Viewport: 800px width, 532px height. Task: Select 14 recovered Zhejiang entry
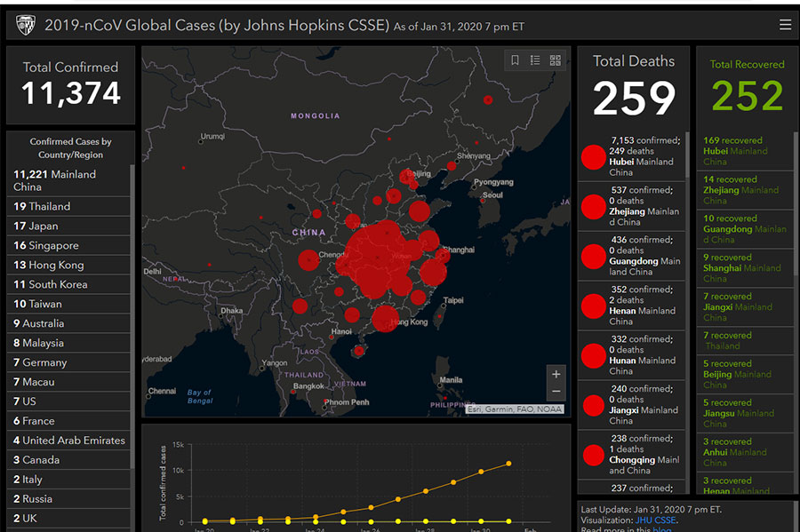(x=745, y=190)
